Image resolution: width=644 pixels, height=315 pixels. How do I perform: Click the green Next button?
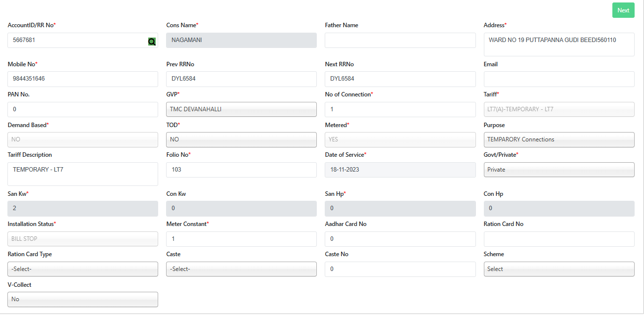point(623,10)
